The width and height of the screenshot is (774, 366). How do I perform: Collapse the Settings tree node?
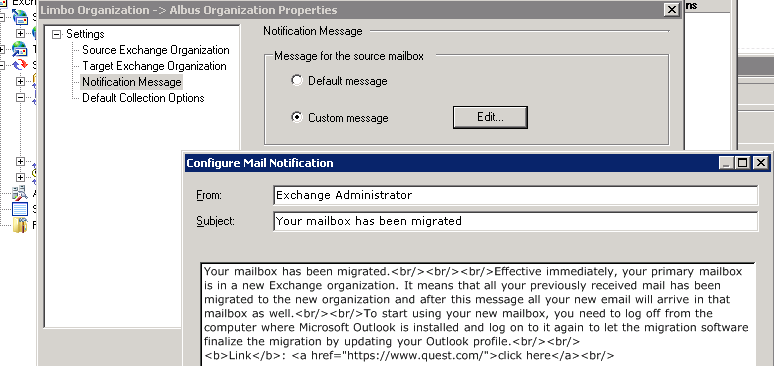pos(57,34)
